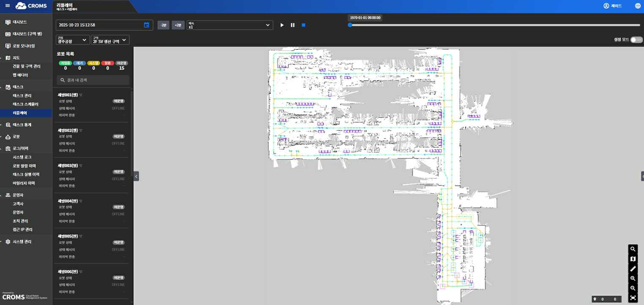Open 고객사 menu item
Viewport: 644px width, 305px height.
[x=18, y=204]
